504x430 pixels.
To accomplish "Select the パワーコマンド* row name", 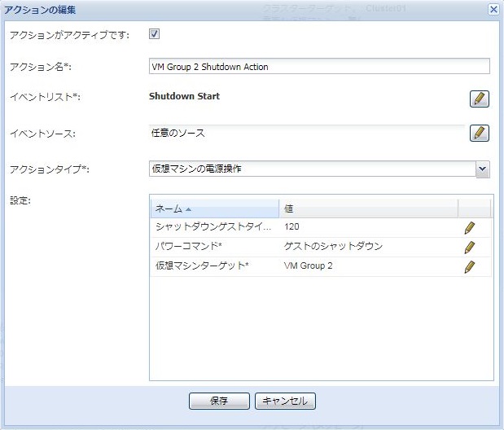I will click(x=213, y=247).
